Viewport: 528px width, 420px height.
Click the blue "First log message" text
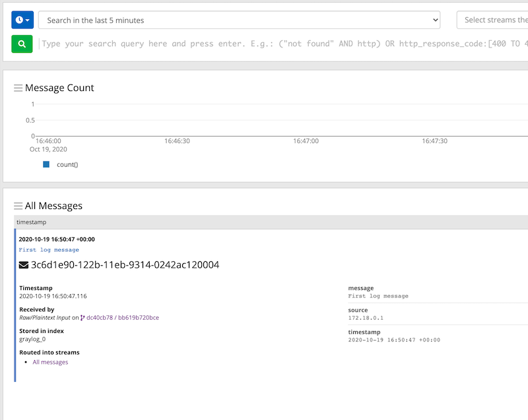(49, 250)
